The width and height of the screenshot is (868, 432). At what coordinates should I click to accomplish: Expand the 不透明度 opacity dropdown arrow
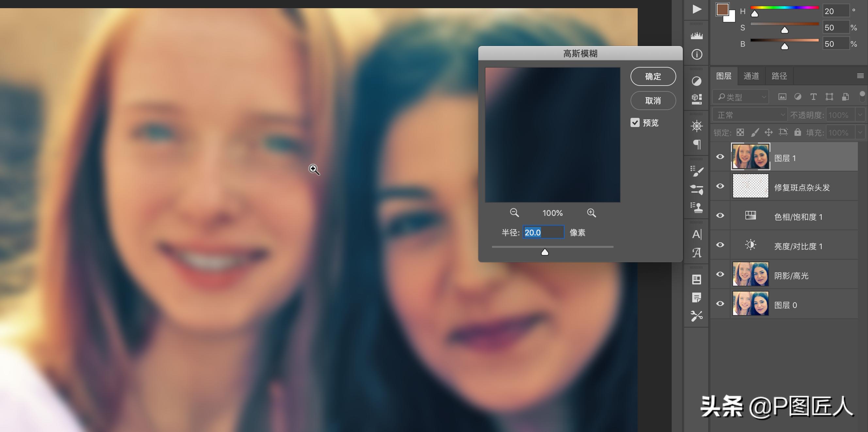pos(860,115)
